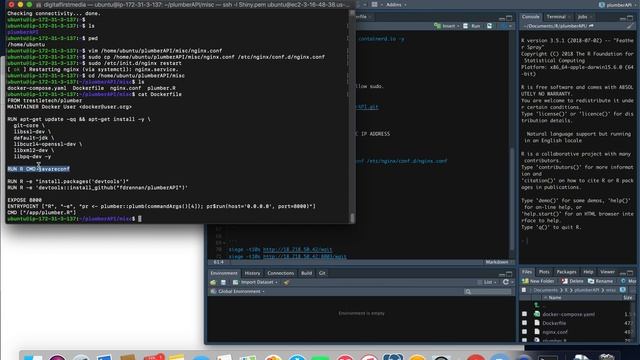
Task: Open the Build tab
Action: coord(306,273)
